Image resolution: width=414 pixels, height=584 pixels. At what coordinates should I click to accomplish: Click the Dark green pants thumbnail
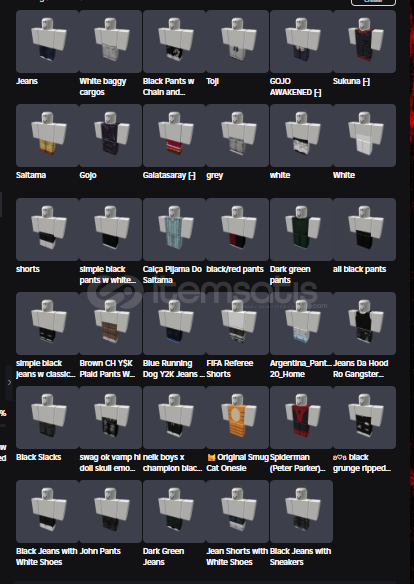[301, 229]
